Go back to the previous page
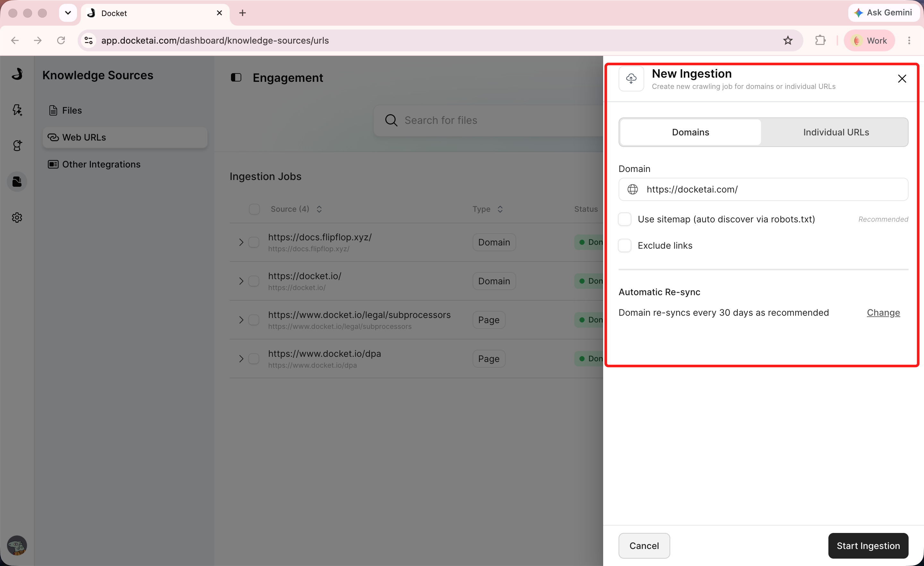Image resolution: width=924 pixels, height=566 pixels. (15, 40)
